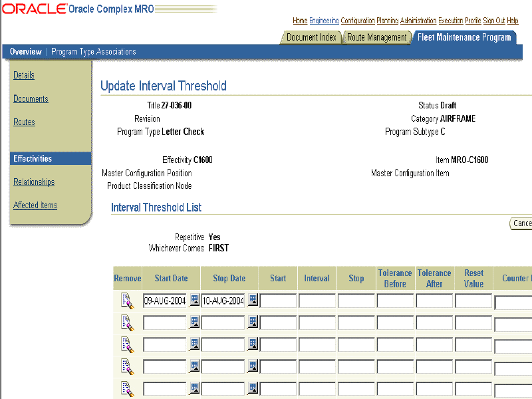Open Planning global link
The width and height of the screenshot is (532, 399).
pyautogui.click(x=388, y=21)
